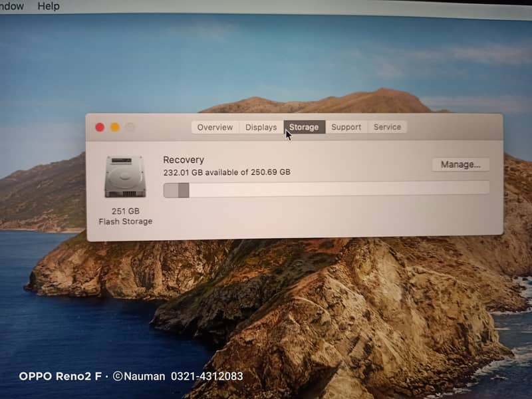Screen dimensions: 532x399
Task: Click the Manage... button
Action: tap(460, 164)
